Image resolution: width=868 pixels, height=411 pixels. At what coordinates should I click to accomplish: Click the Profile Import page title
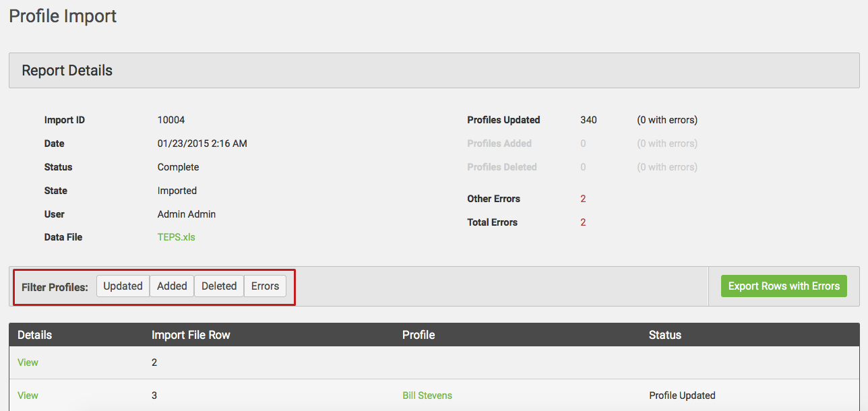[63, 16]
